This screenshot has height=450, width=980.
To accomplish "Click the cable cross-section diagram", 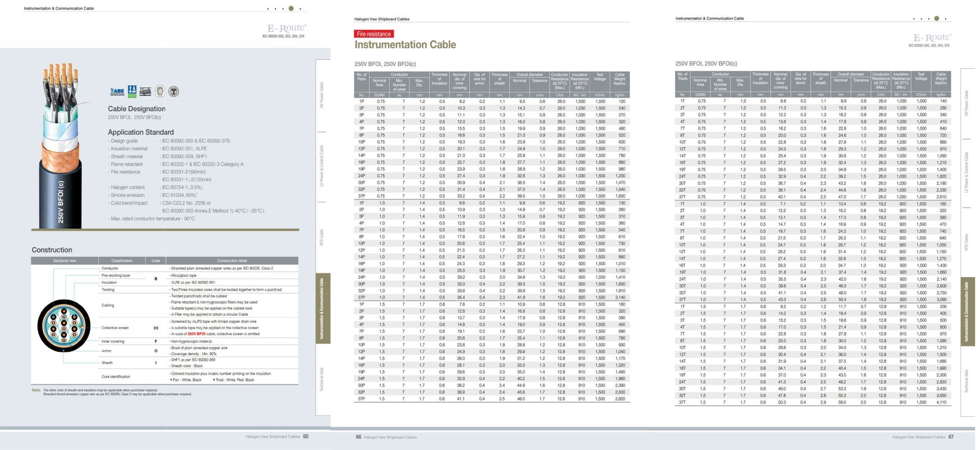I will (x=64, y=324).
